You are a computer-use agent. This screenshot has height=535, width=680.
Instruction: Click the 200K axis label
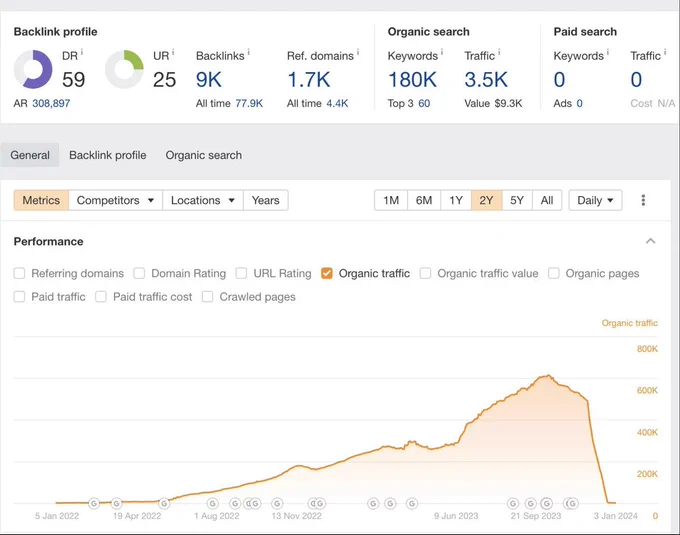point(647,473)
